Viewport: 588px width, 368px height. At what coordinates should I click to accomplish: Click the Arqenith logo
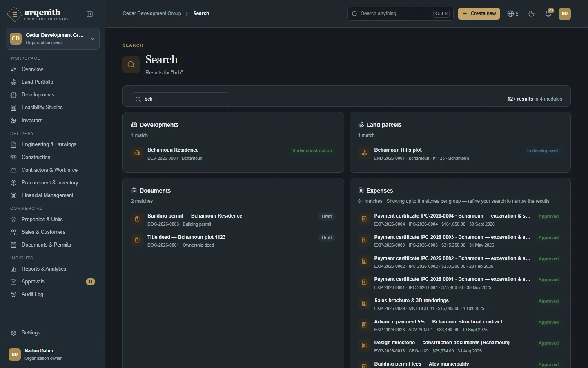[x=38, y=14]
